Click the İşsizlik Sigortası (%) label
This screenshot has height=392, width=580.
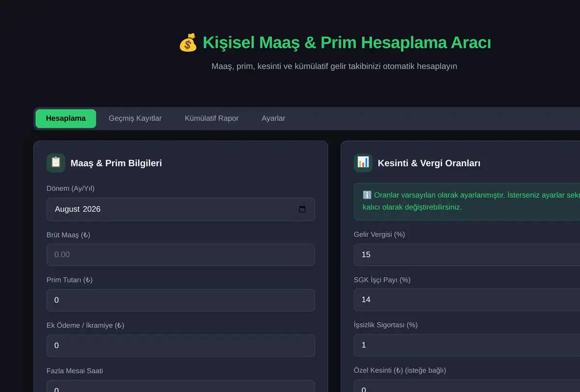tap(386, 325)
